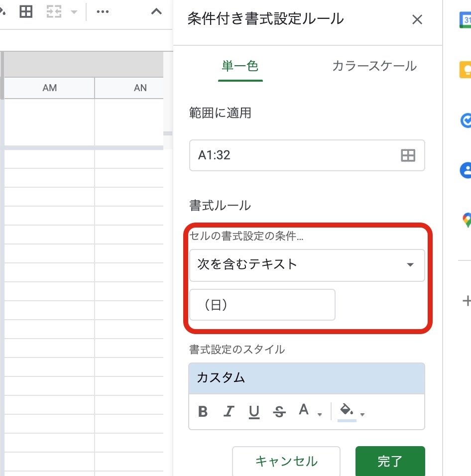Click the green 完了 button
This screenshot has height=476, width=471.
coord(390,461)
